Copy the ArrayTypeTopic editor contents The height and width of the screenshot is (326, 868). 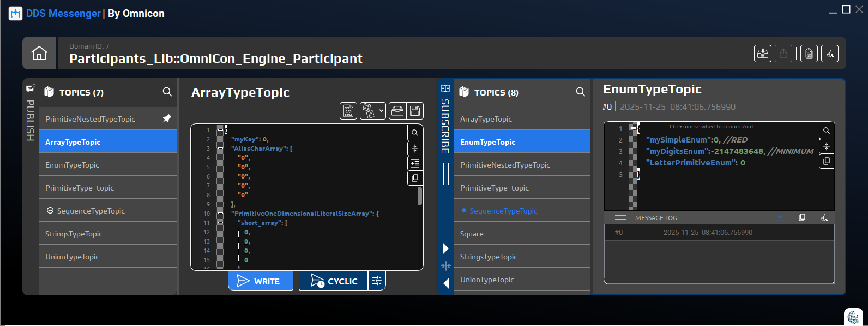coord(415,178)
